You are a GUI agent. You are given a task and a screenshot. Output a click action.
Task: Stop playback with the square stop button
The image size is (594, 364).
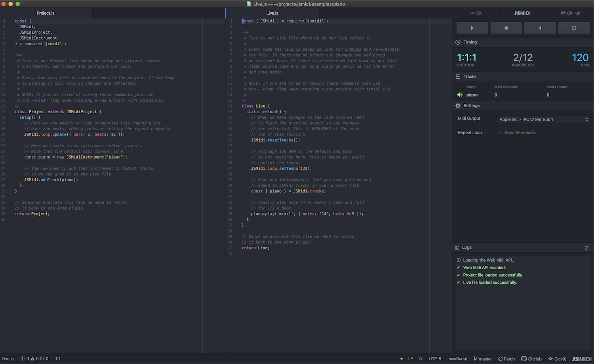(x=506, y=28)
